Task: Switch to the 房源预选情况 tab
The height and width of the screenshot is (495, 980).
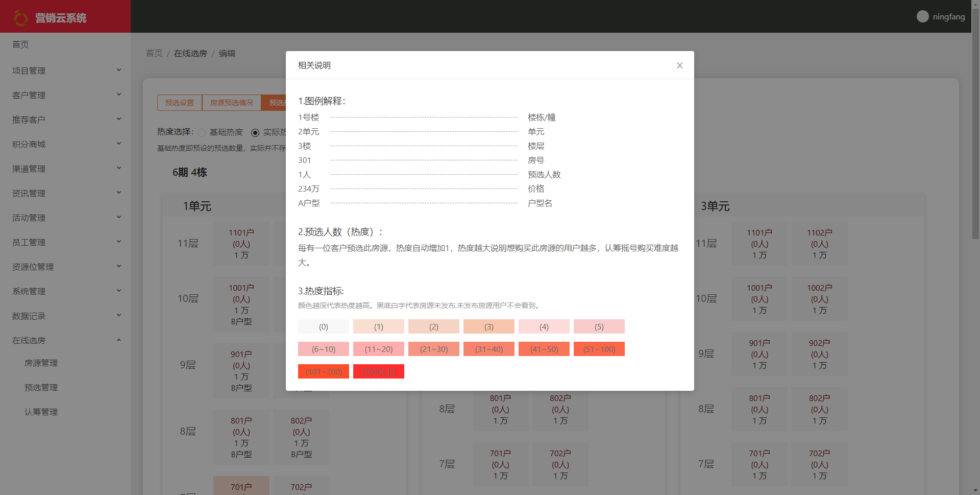Action: coord(232,103)
